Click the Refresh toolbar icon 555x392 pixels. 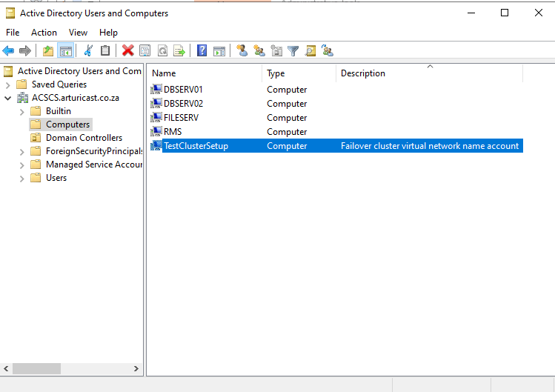[162, 50]
